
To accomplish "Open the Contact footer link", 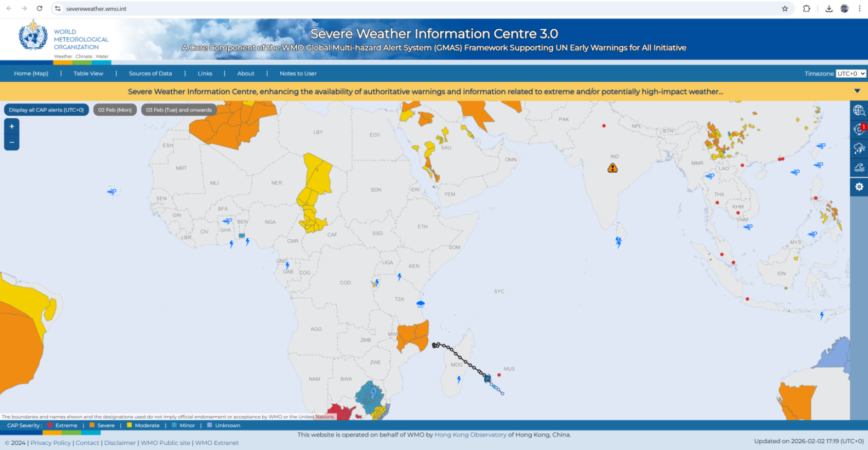I will [87, 443].
